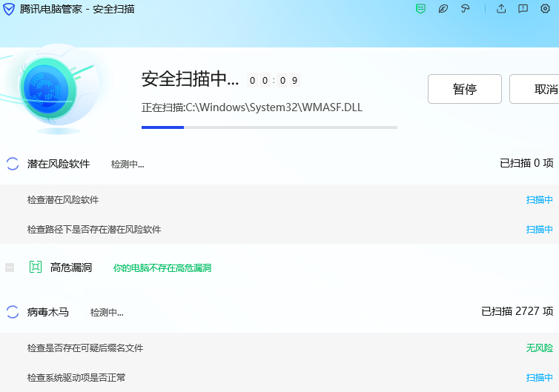The image size is (559, 392).
Task: Click the blue scan progress bar
Action: tap(163, 127)
